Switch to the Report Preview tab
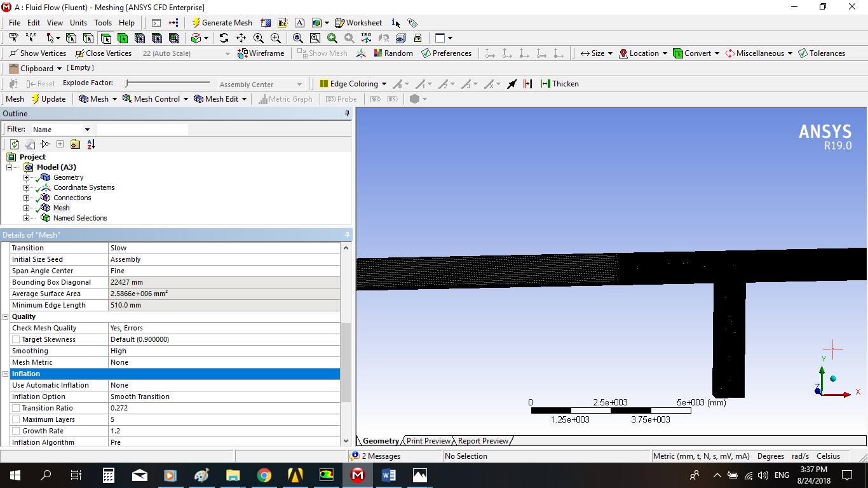The height and width of the screenshot is (488, 868). tap(483, 441)
